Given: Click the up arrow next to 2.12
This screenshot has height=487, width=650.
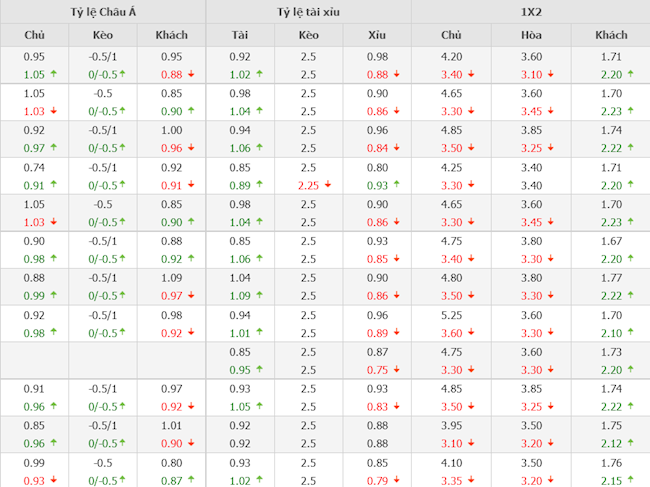Looking at the screenshot, I should point(630,444).
